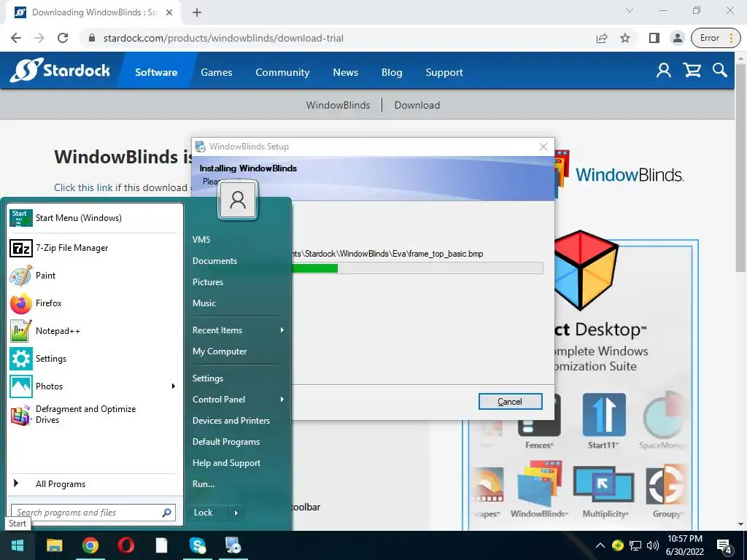Open 7-Zip File Manager from Start menu
This screenshot has width=747, height=560.
(x=95, y=248)
